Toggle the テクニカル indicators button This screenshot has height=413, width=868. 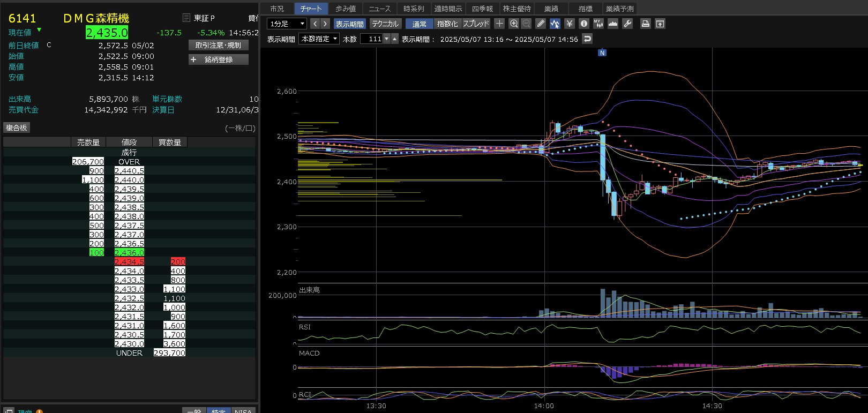(385, 24)
